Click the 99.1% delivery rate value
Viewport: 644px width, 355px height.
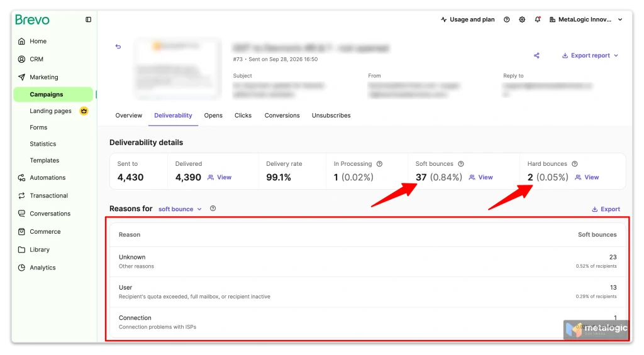coord(279,177)
